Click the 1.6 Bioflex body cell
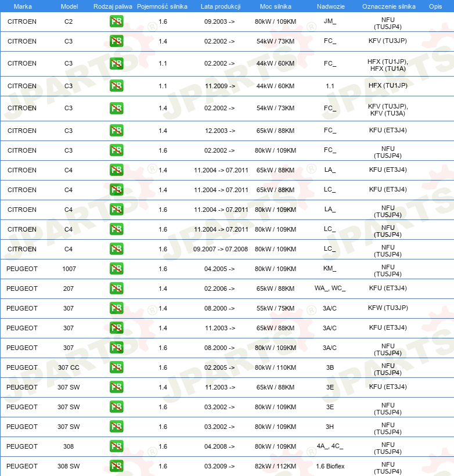Image resolution: width=454 pixels, height=476 pixels. [x=330, y=466]
